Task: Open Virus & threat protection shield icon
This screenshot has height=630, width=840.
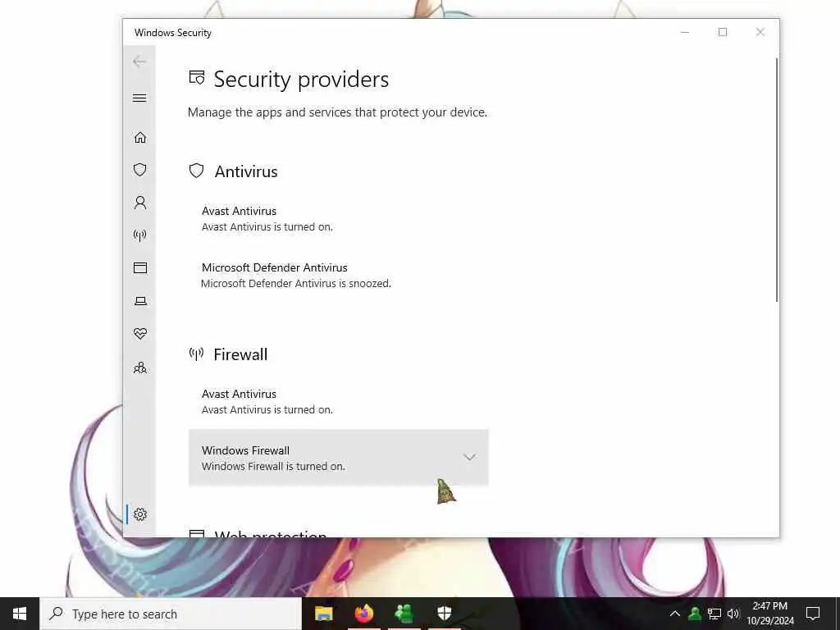Action: pos(139,170)
